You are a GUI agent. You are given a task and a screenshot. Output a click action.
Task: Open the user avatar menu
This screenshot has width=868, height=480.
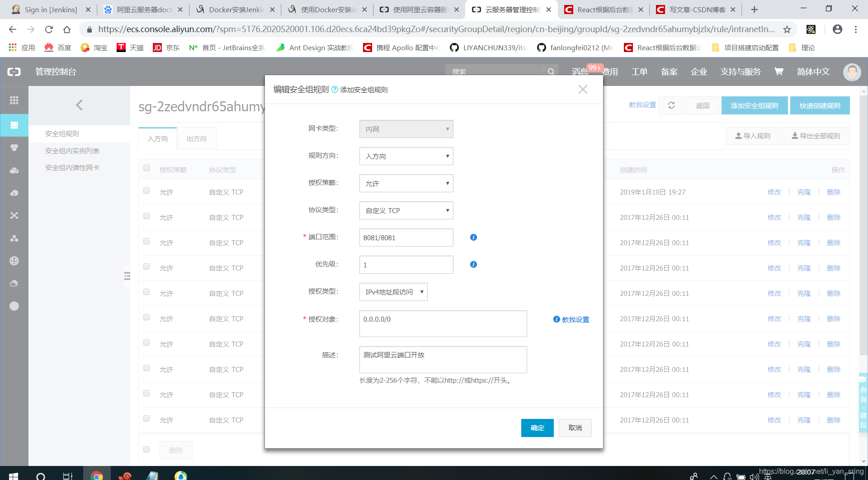852,72
